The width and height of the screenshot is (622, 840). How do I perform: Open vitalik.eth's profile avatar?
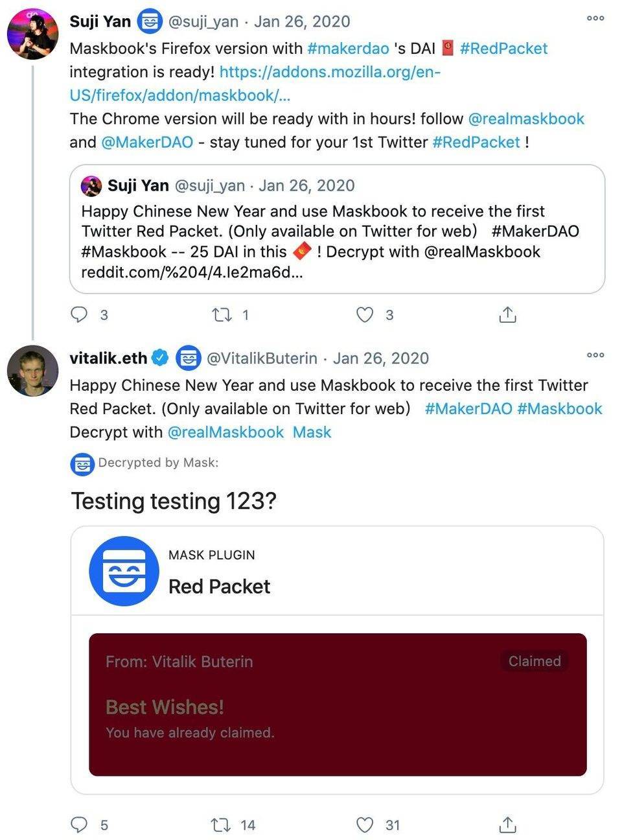tap(32, 370)
